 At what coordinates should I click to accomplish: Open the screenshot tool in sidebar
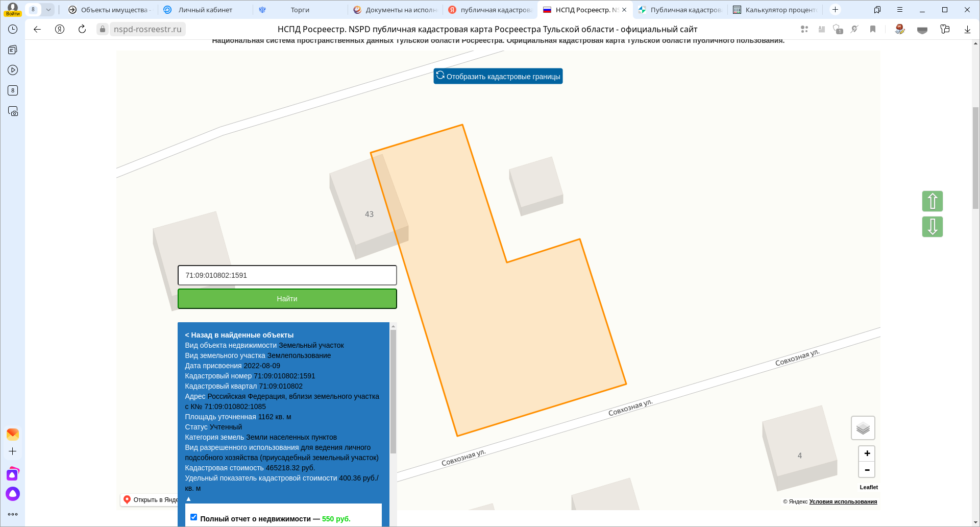point(13,111)
